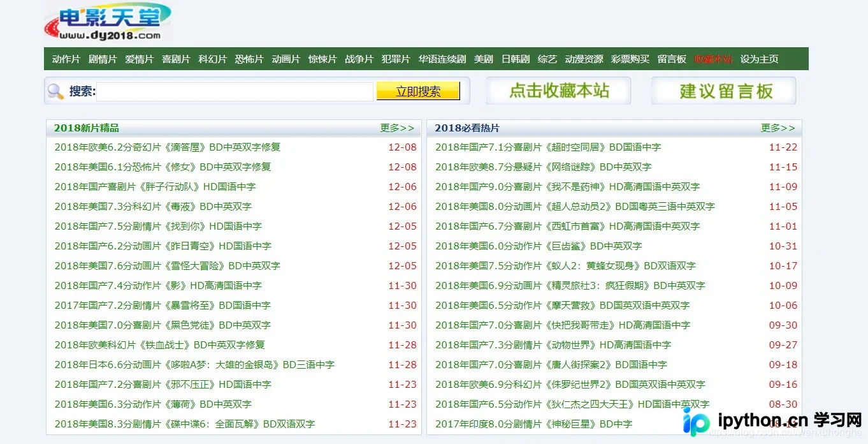Focus the 搜索 text input field
The height and width of the screenshot is (444, 868).
tap(235, 91)
